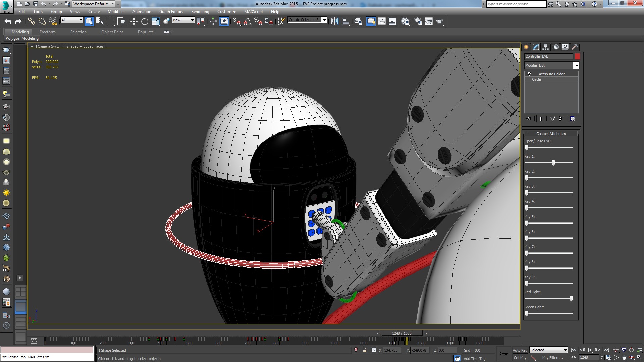
Task: Toggle Angle Snap
Action: click(x=248, y=21)
